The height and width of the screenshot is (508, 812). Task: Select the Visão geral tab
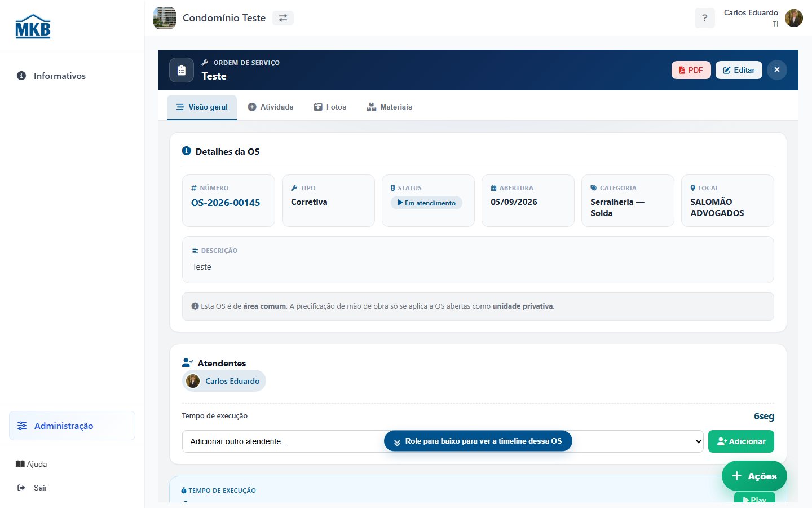[x=202, y=107]
